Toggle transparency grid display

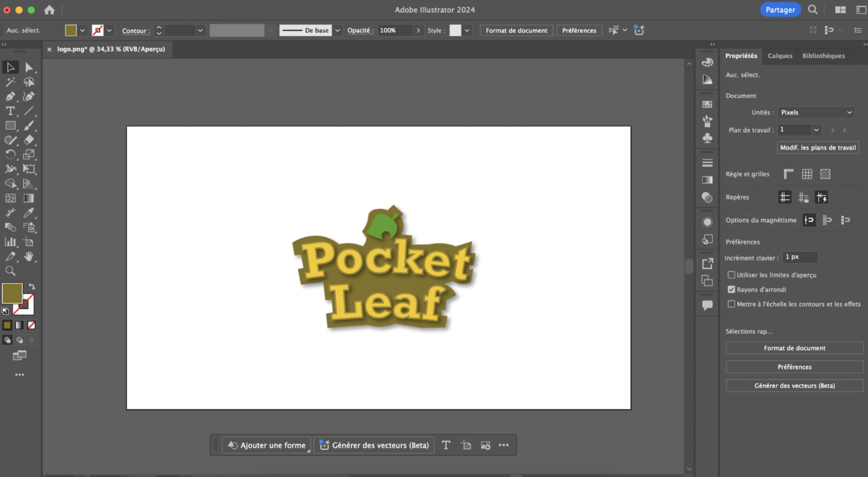(x=825, y=174)
